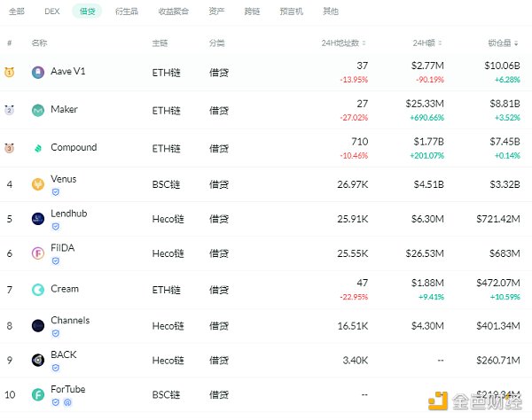Select the DEX tab
The image size is (532, 420).
[52, 12]
